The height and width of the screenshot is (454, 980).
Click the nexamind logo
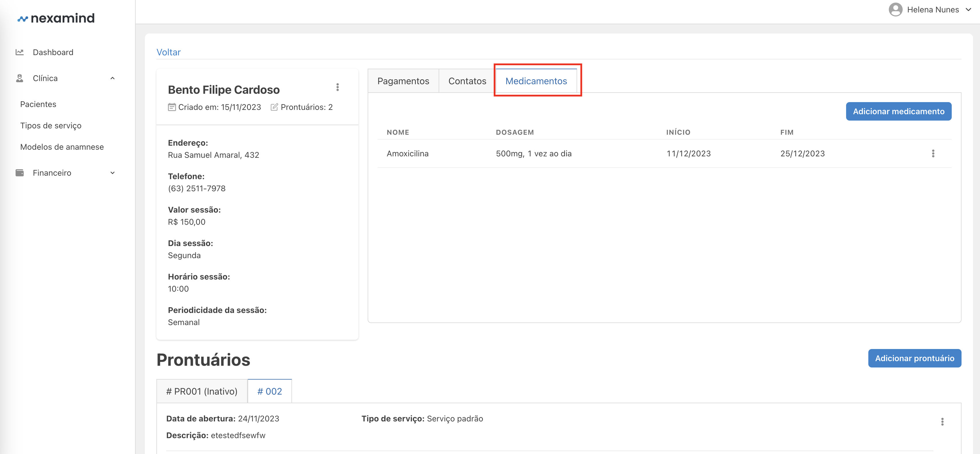(56, 18)
